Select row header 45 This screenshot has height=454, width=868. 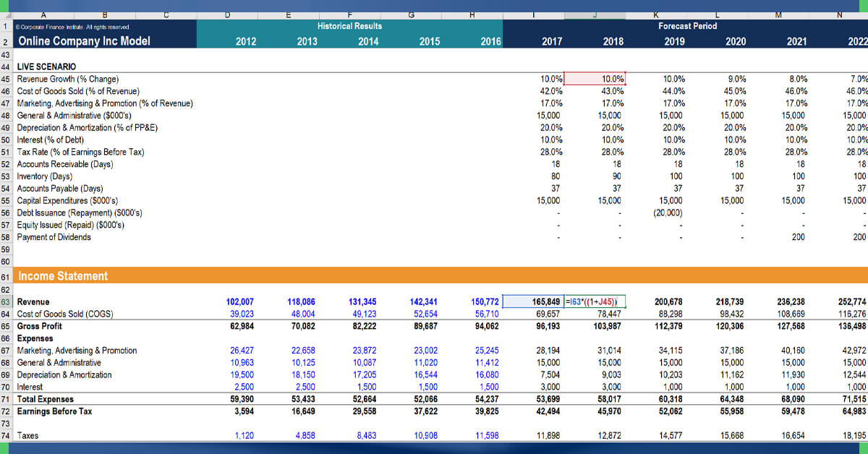[x=6, y=79]
